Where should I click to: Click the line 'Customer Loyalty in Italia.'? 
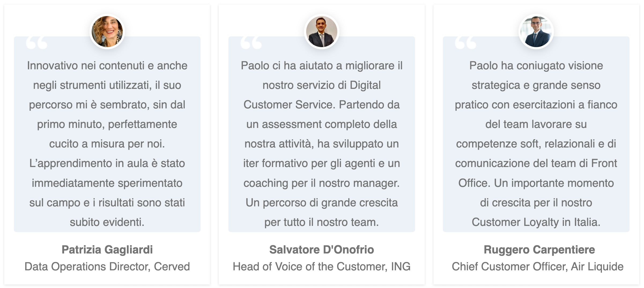pyautogui.click(x=536, y=222)
